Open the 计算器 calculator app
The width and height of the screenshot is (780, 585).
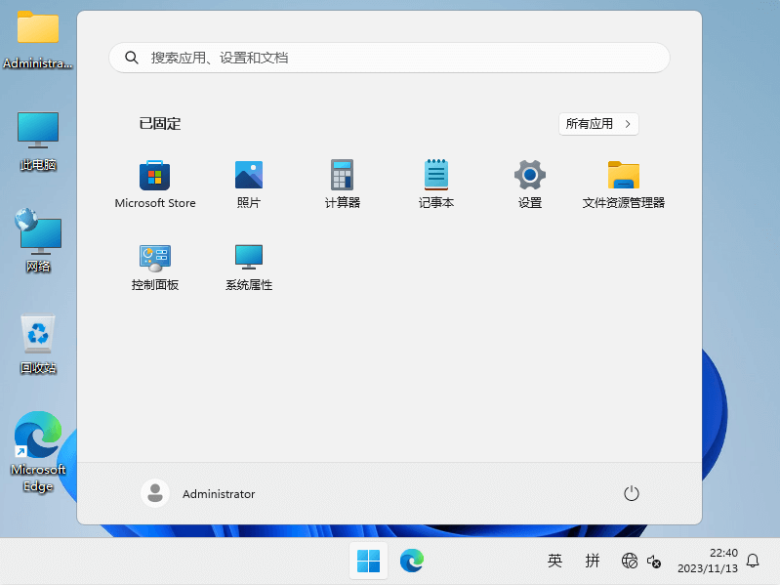coord(342,184)
